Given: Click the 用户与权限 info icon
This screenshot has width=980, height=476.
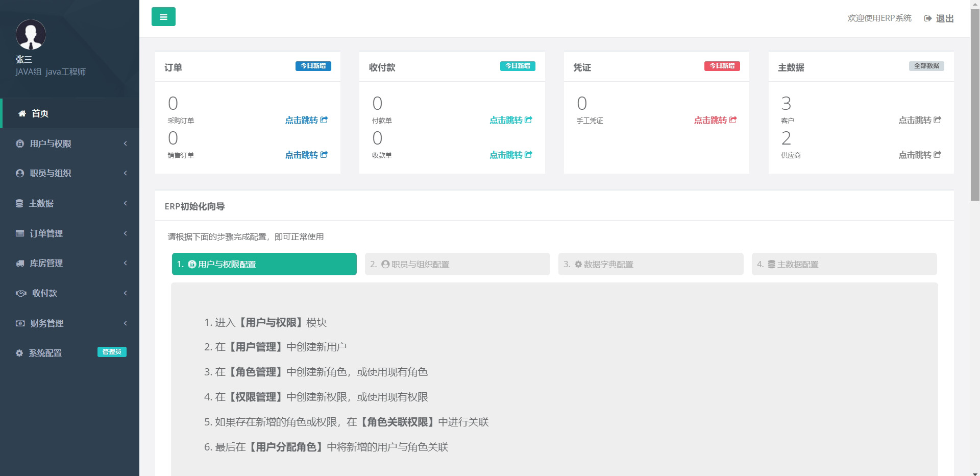Looking at the screenshot, I should pyautogui.click(x=19, y=144).
